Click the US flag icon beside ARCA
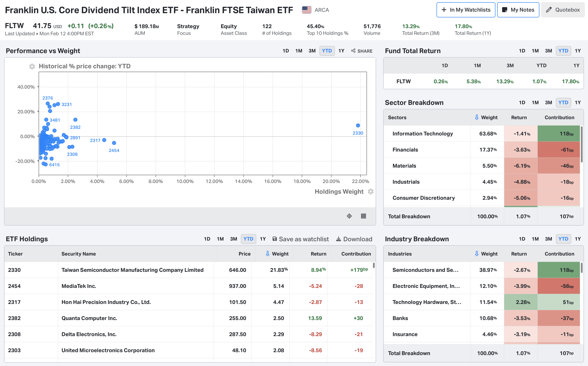 306,10
